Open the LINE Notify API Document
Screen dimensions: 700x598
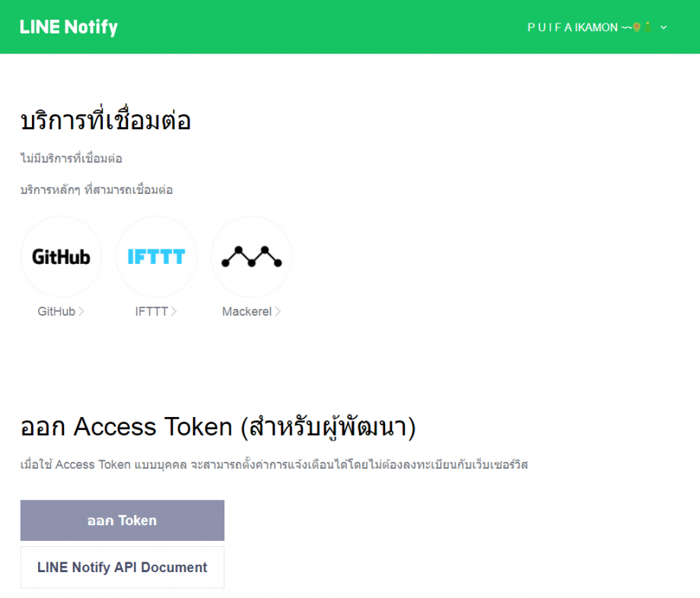coord(122,568)
